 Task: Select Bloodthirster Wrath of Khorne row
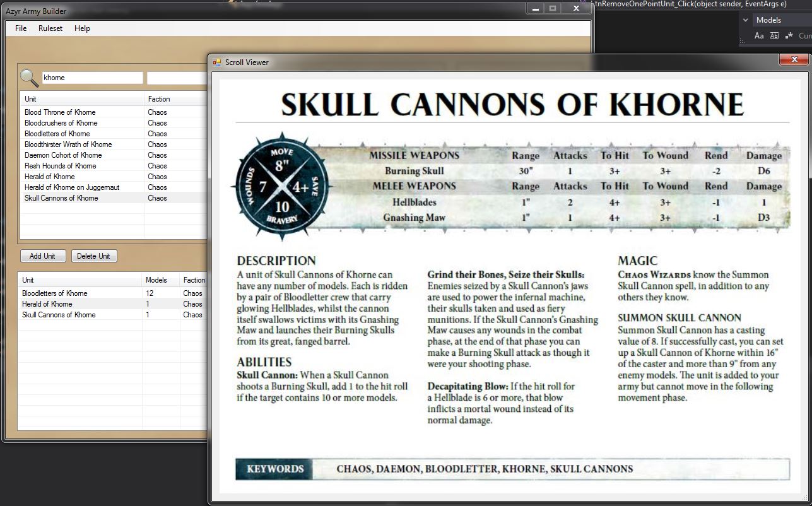tap(114, 144)
